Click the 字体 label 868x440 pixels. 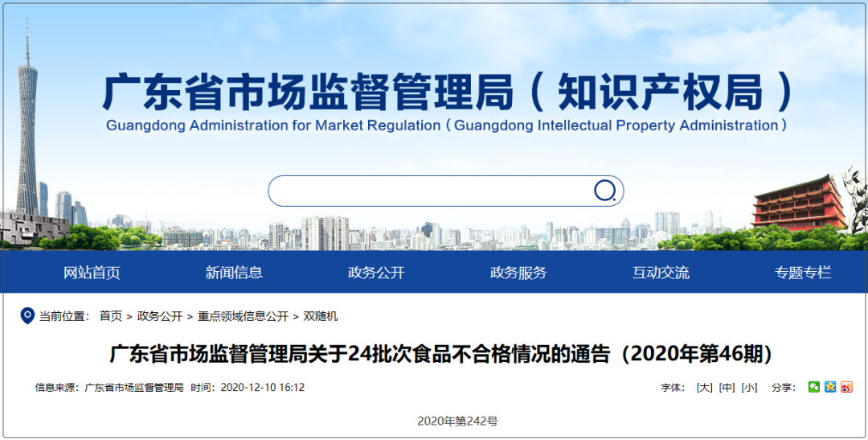pyautogui.click(x=674, y=388)
